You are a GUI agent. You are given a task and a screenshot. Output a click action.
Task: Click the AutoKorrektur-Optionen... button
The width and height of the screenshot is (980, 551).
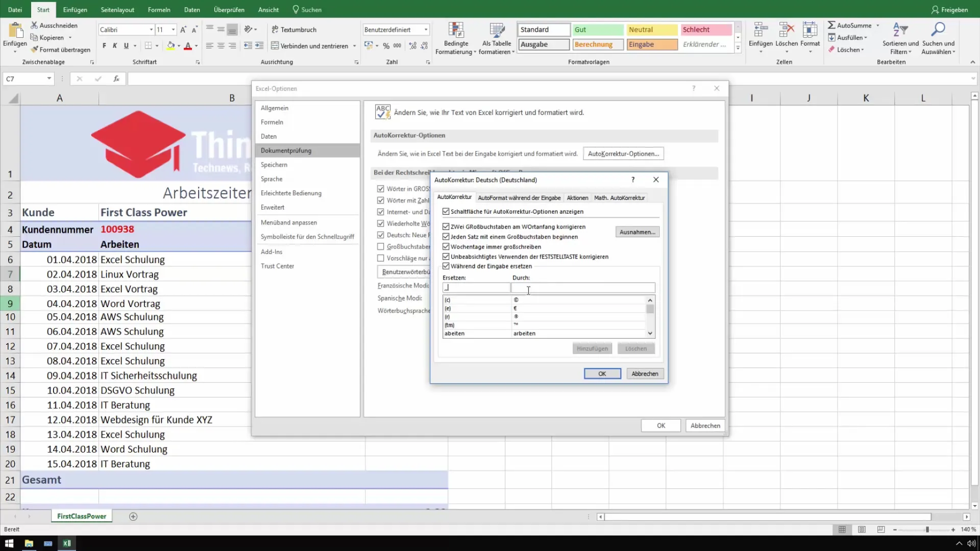coord(623,154)
